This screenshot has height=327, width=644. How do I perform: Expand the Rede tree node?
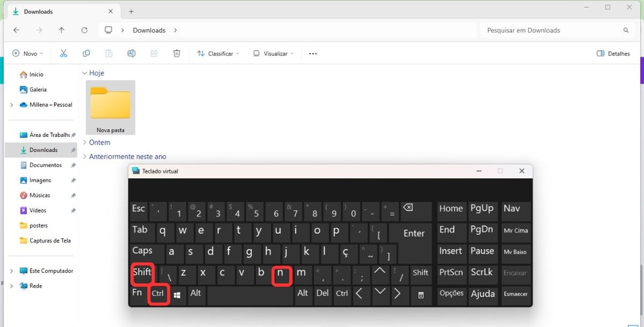(12, 286)
